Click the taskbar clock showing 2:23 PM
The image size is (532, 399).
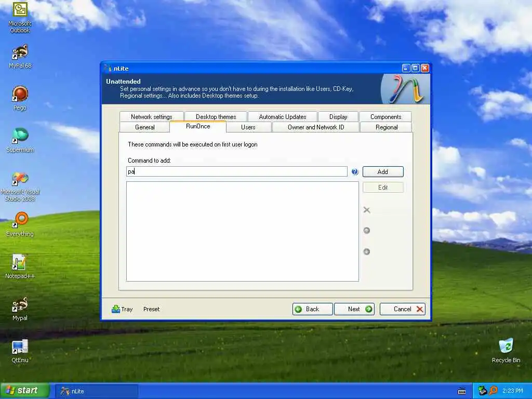tap(512, 391)
